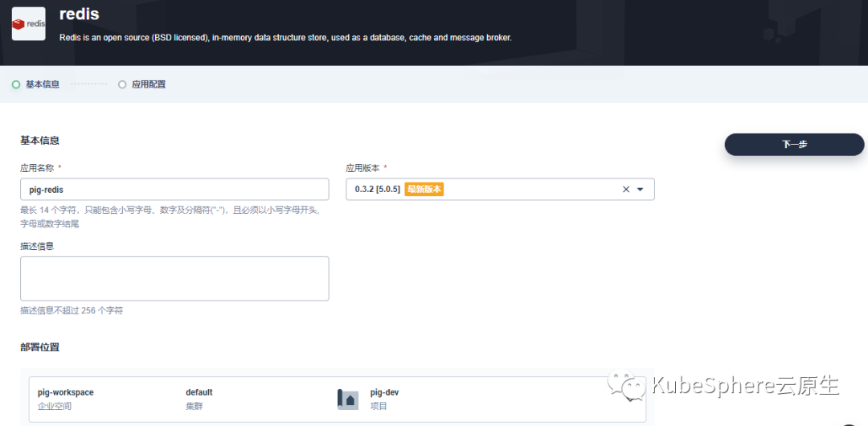Click the 0.3.2 [5.0.5] version text
868x426 pixels.
378,190
